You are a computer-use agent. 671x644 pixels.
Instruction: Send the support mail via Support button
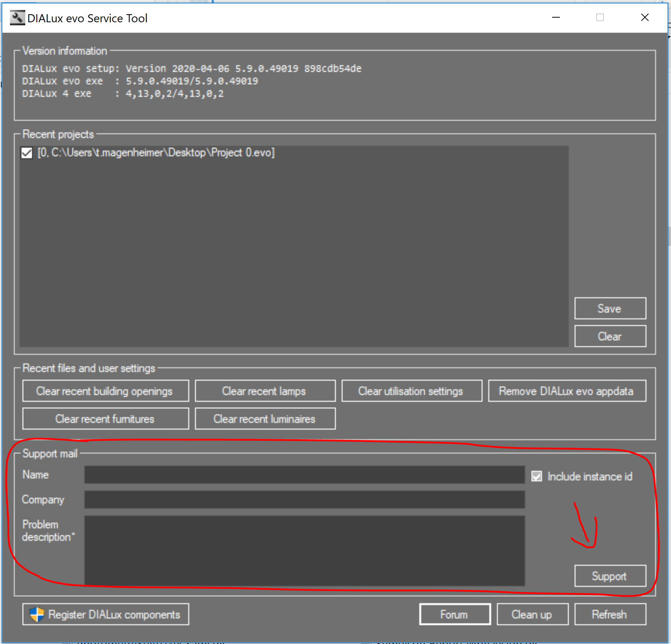[610, 576]
